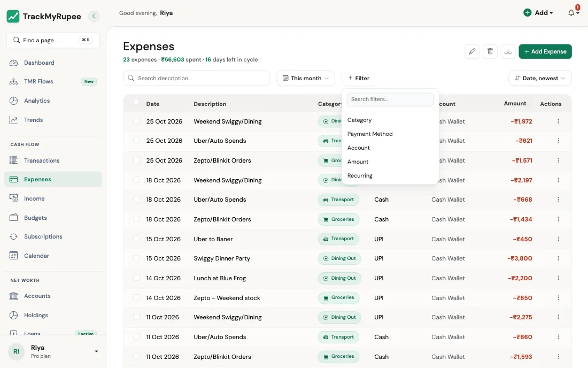
Task: Select the Amount filter option
Action: point(390,162)
